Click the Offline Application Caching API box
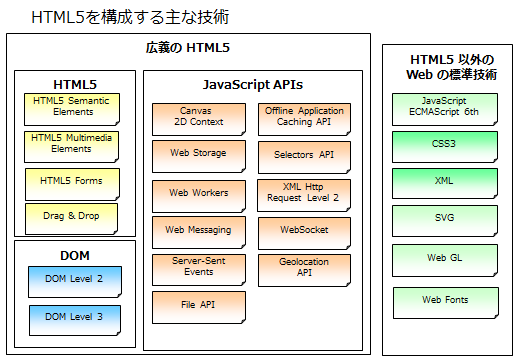This screenshot has height=360, width=520. [x=304, y=119]
